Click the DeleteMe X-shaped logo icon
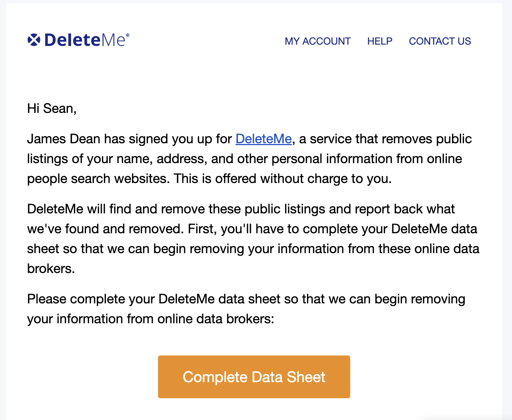Screen dimensions: 512x420 coord(34,40)
